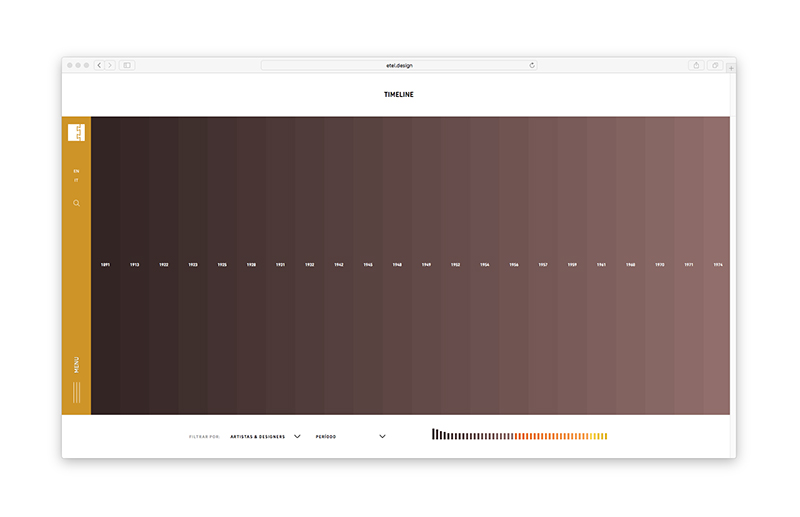800x517 pixels.
Task: Select the 1891 year marker
Action: [x=105, y=265]
